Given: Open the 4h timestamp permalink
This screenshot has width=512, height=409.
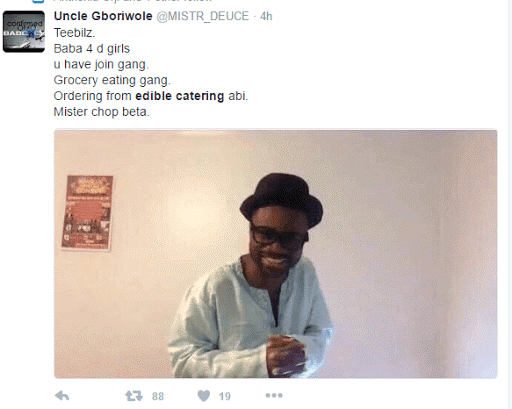Looking at the screenshot, I should [266, 16].
